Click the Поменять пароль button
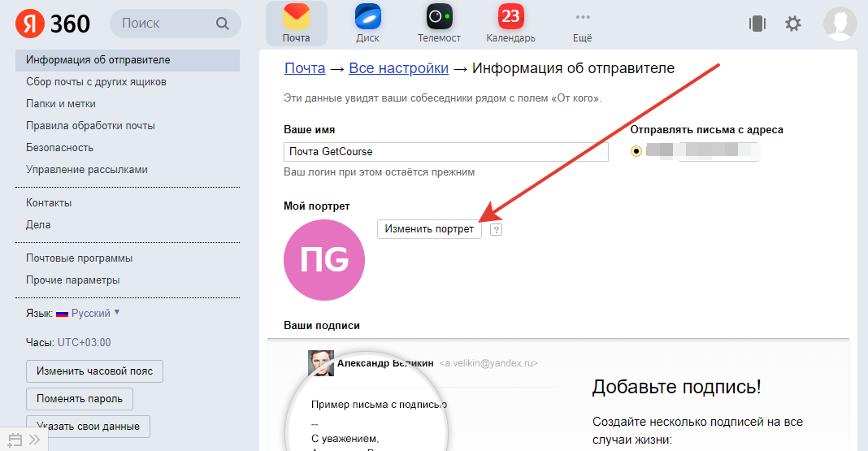 click(x=80, y=399)
